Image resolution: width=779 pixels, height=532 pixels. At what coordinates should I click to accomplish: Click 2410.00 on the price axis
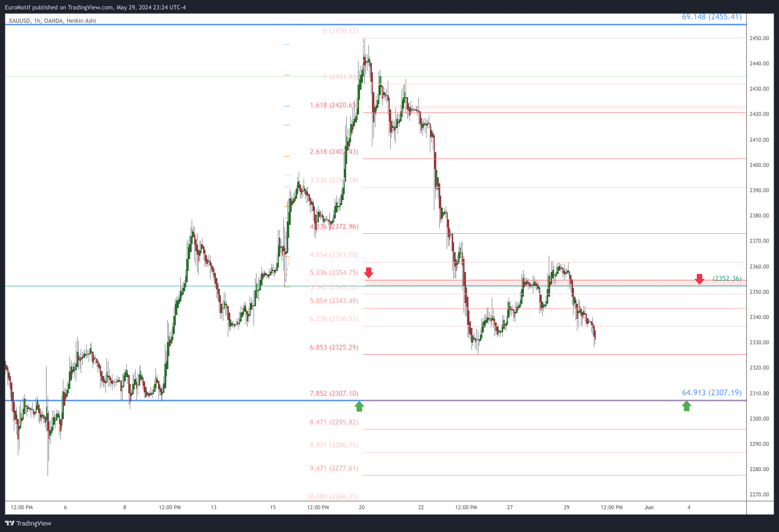[759, 140]
